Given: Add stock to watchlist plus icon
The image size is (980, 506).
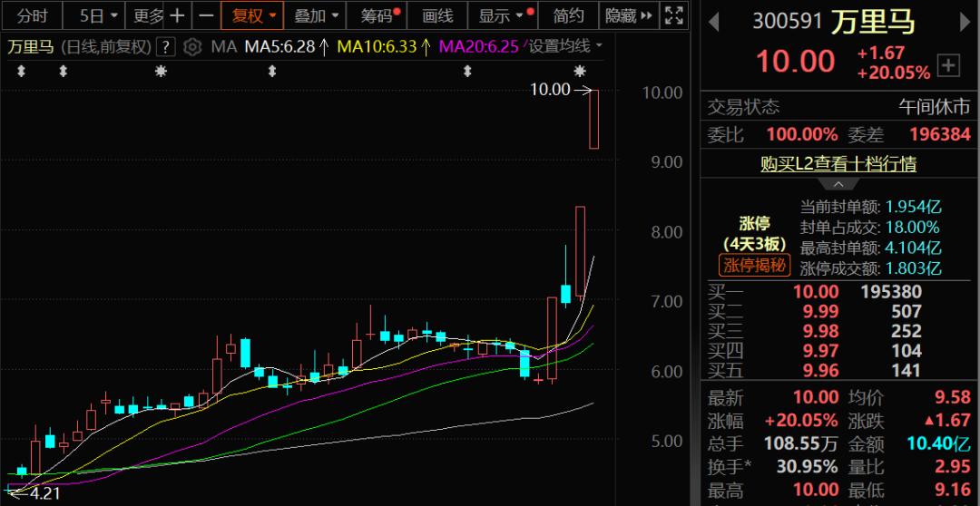Looking at the screenshot, I should (x=949, y=65).
